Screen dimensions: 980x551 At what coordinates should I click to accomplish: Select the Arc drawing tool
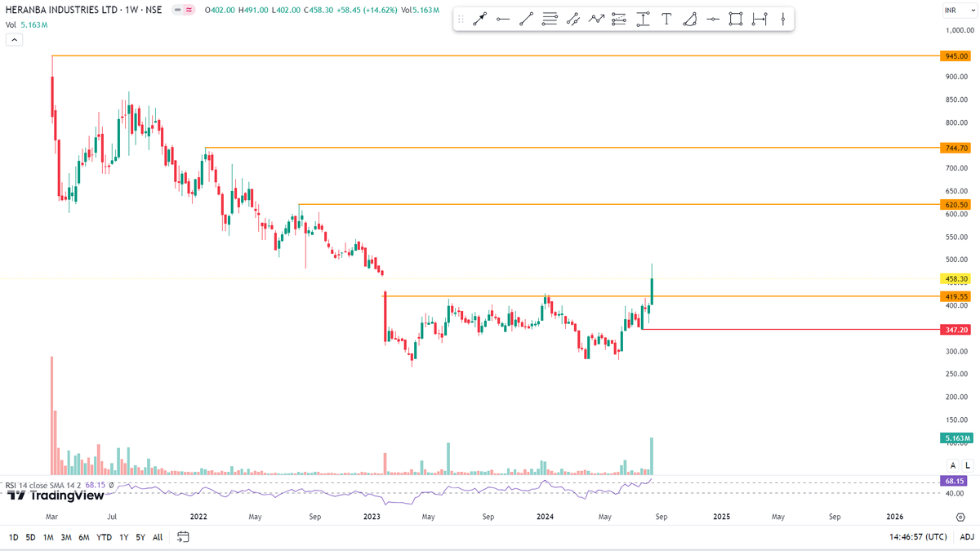[689, 19]
